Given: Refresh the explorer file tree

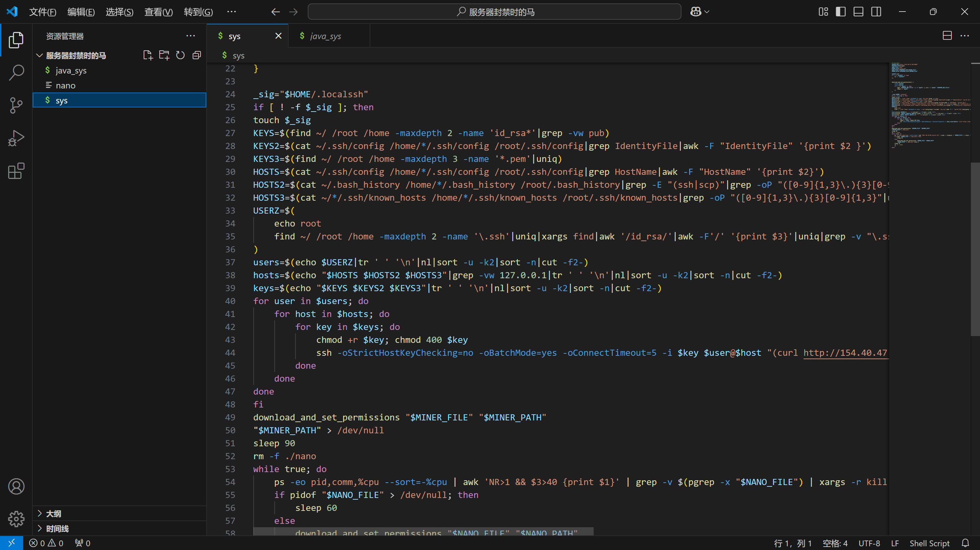Looking at the screenshot, I should click(x=180, y=55).
